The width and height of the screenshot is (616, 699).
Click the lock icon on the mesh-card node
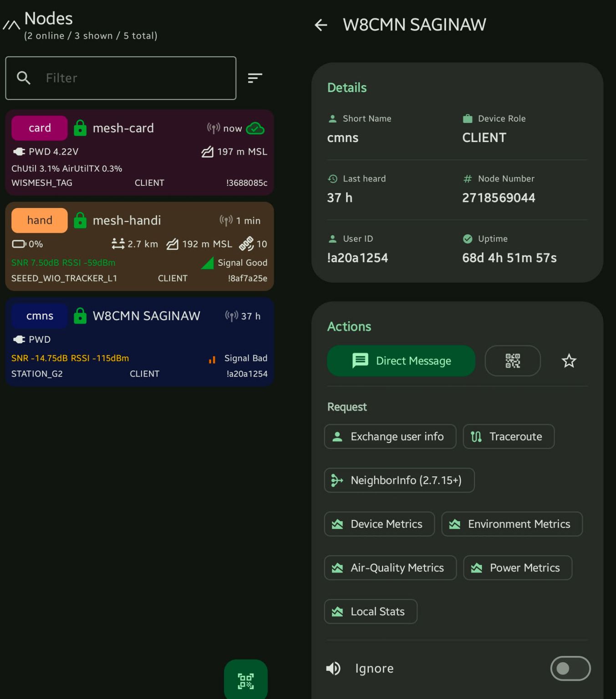81,128
